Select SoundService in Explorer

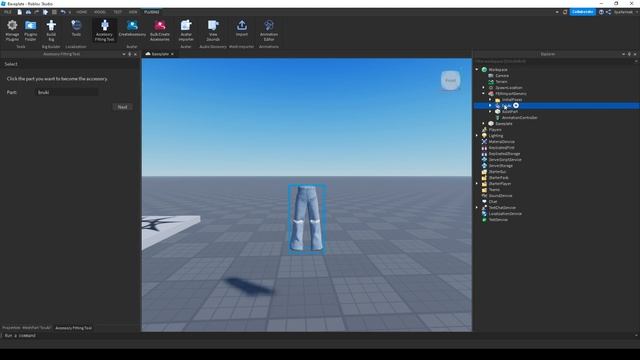(x=500, y=196)
